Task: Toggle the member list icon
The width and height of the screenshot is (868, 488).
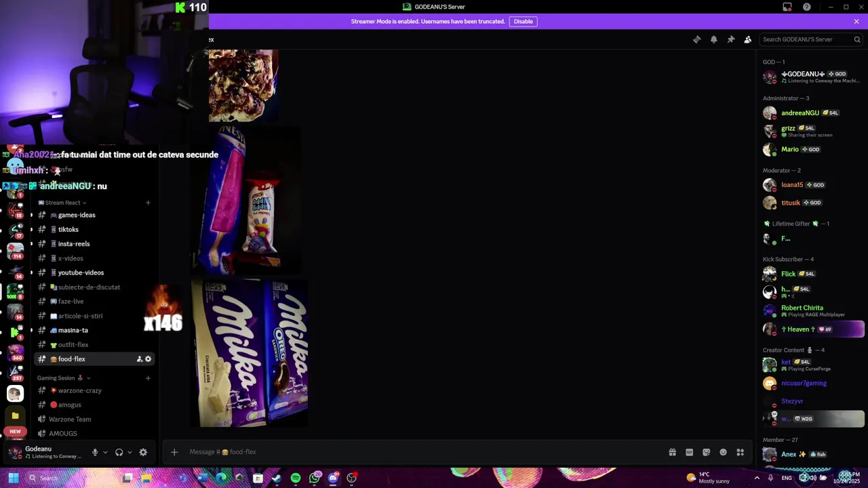Action: click(747, 39)
